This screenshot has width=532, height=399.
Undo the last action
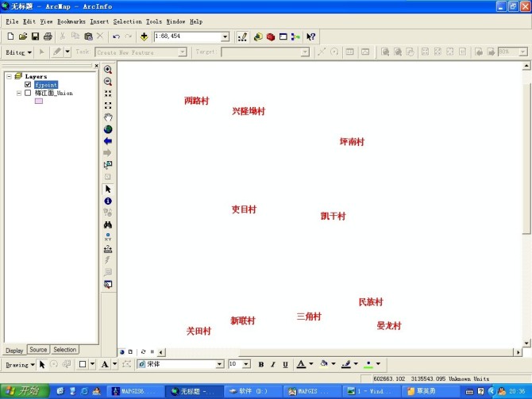pyautogui.click(x=117, y=36)
